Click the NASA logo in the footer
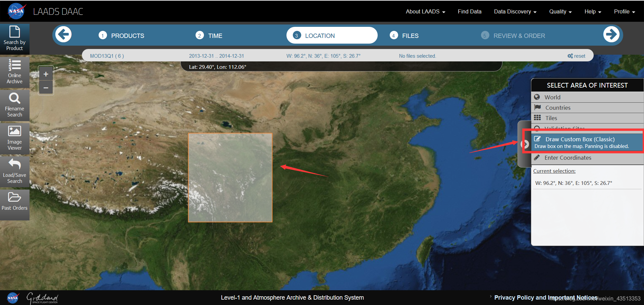This screenshot has width=644, height=305. tap(13, 298)
